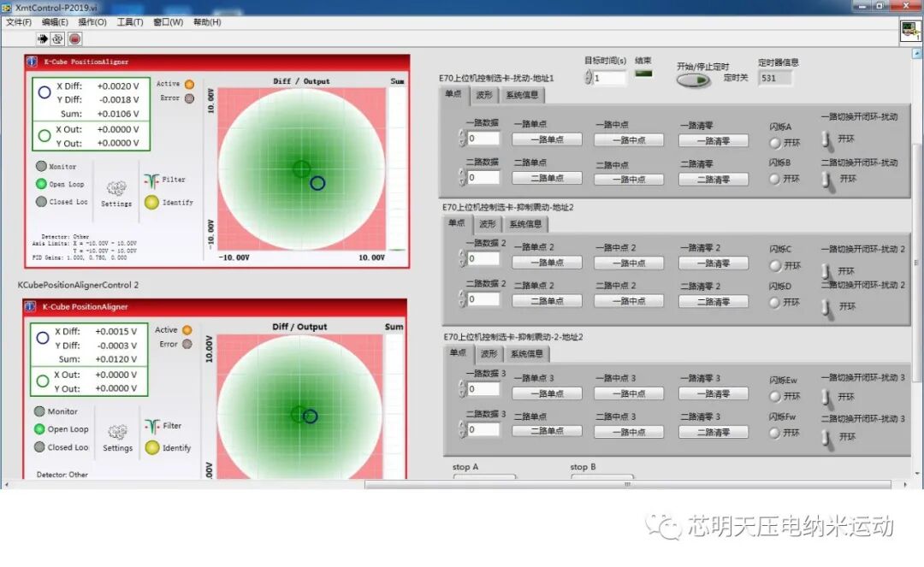
Task: Open Settings gear in second K-Cube panel
Action: click(117, 432)
